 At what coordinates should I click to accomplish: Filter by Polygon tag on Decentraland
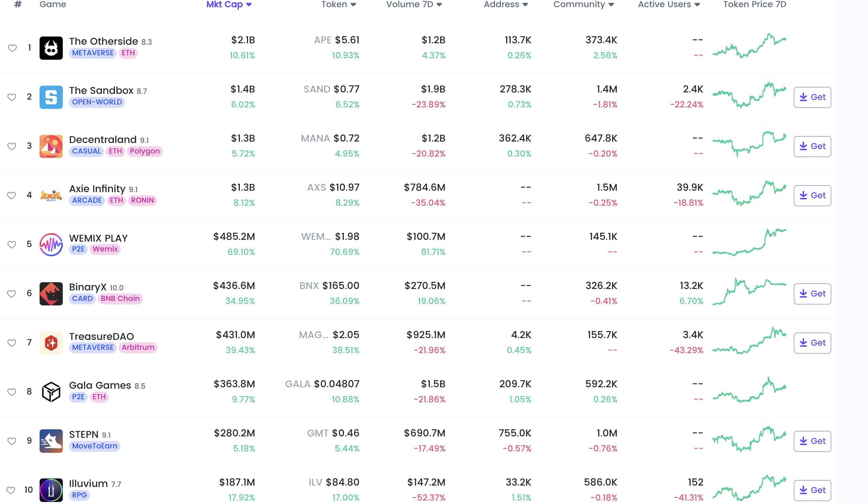click(145, 151)
